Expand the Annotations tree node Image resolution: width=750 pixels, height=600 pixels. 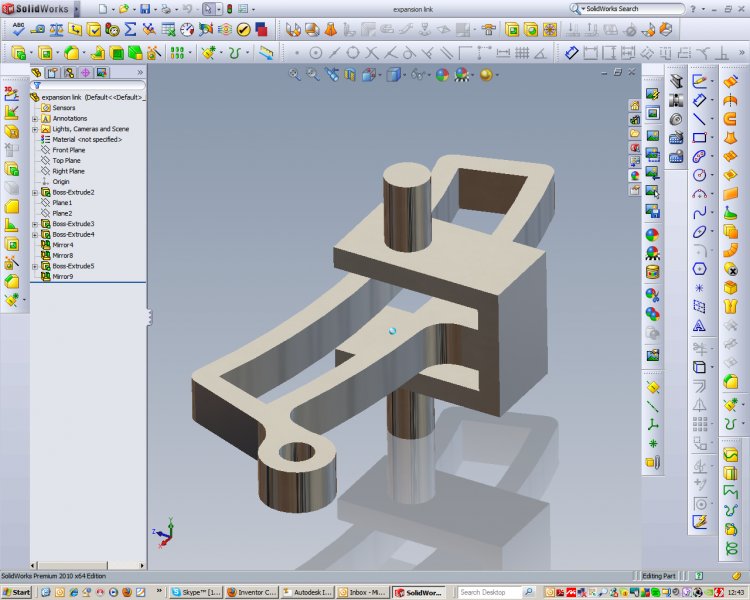[35, 118]
